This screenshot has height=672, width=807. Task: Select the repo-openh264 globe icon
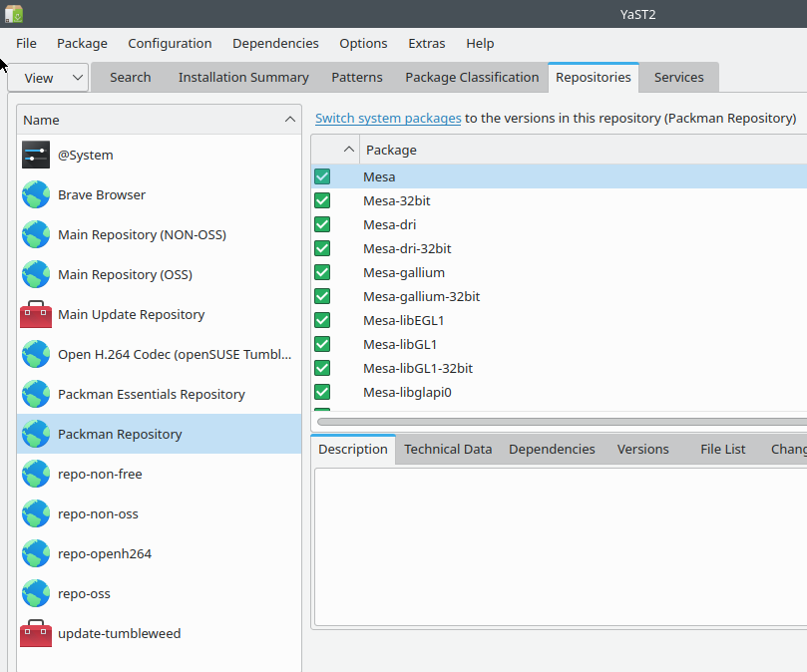pos(36,553)
